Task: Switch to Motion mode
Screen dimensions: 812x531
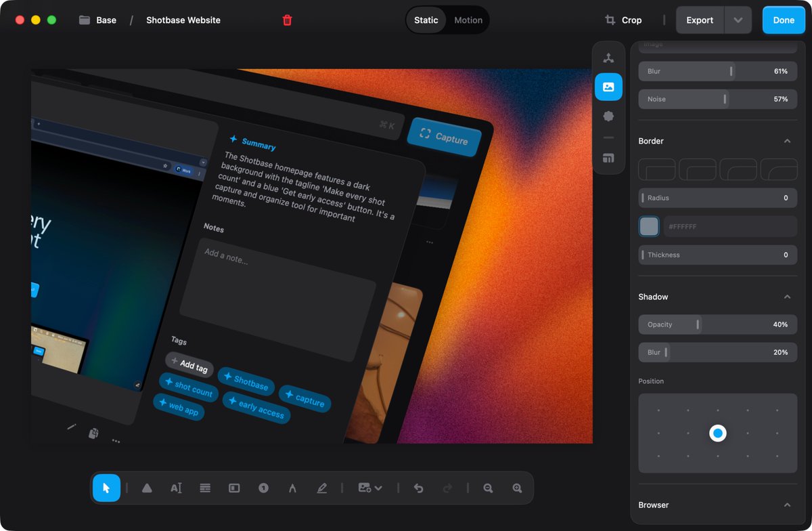Action: pyautogui.click(x=468, y=20)
